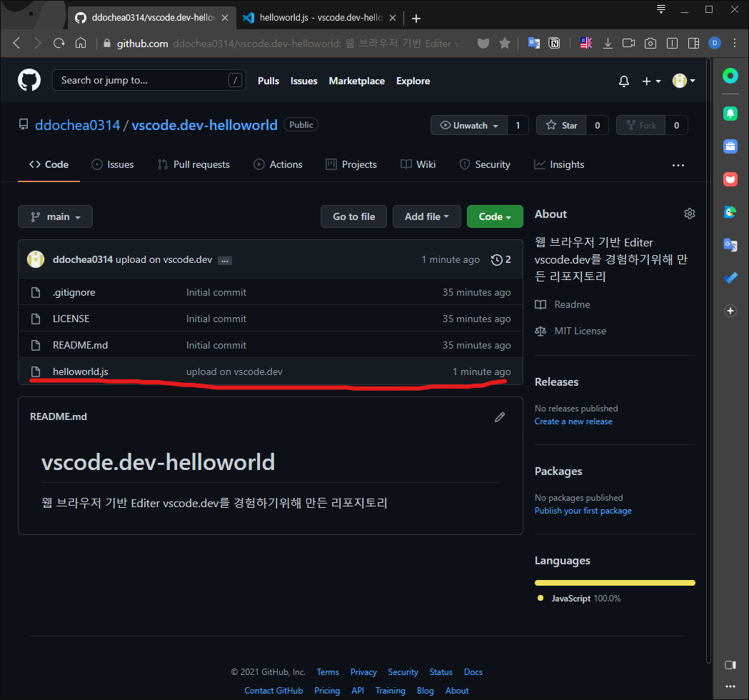Click Pulls in the top navigation

click(x=268, y=81)
